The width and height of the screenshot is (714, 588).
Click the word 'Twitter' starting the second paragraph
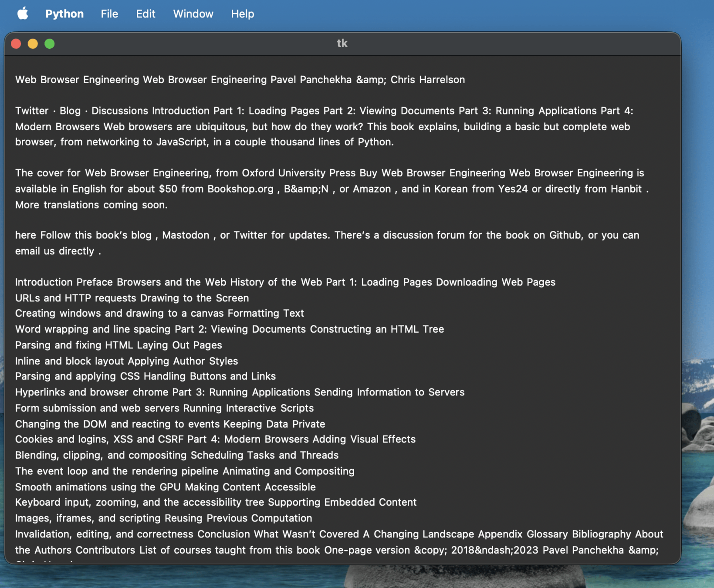[32, 111]
